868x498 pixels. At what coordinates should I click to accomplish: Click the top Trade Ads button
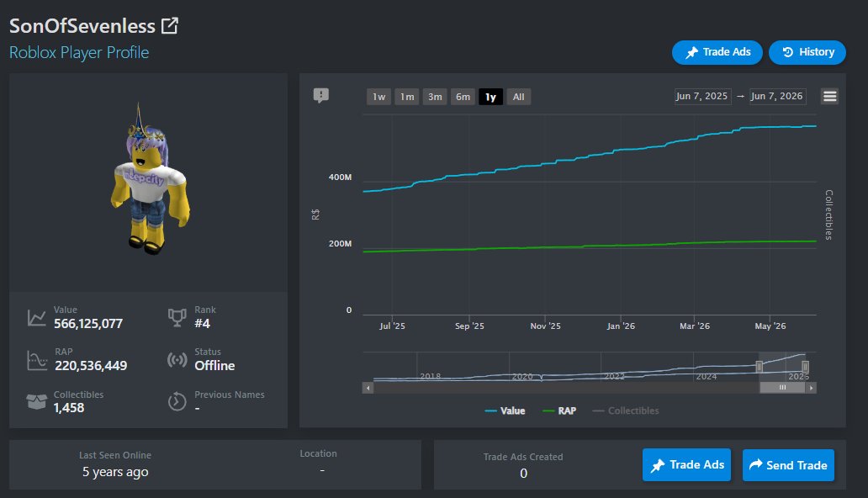pyautogui.click(x=717, y=52)
